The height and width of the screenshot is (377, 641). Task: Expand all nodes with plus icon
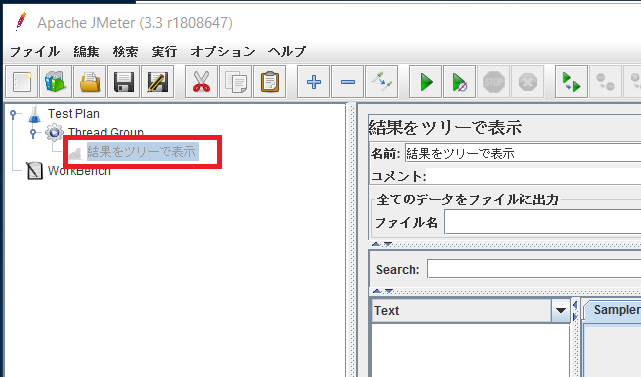click(313, 82)
